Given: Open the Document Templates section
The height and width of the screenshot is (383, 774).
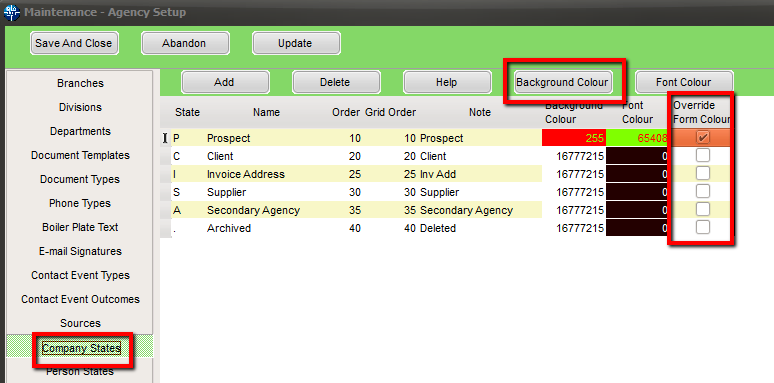Looking at the screenshot, I should 80,155.
